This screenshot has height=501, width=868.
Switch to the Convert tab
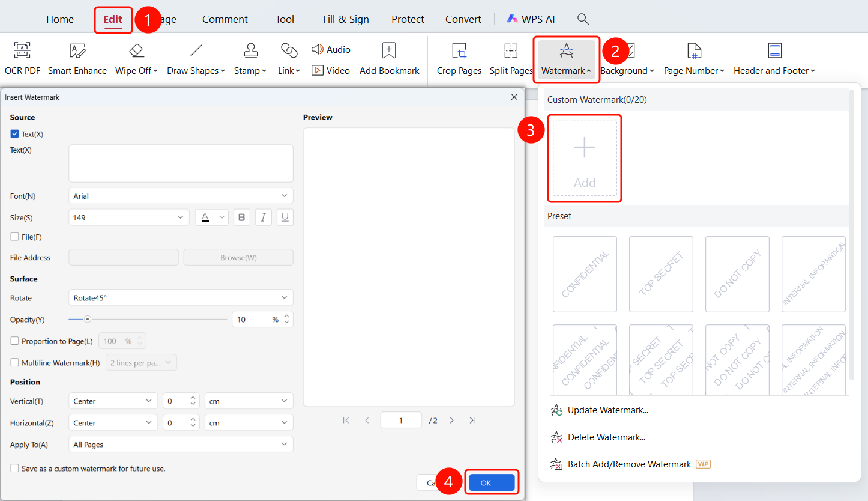click(x=463, y=19)
